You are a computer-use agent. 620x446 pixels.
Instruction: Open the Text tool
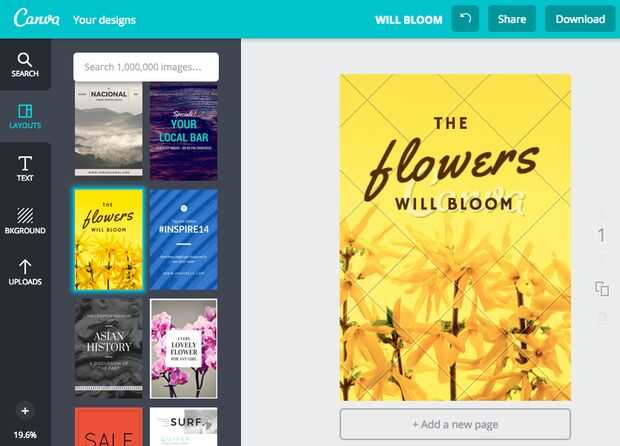25,168
